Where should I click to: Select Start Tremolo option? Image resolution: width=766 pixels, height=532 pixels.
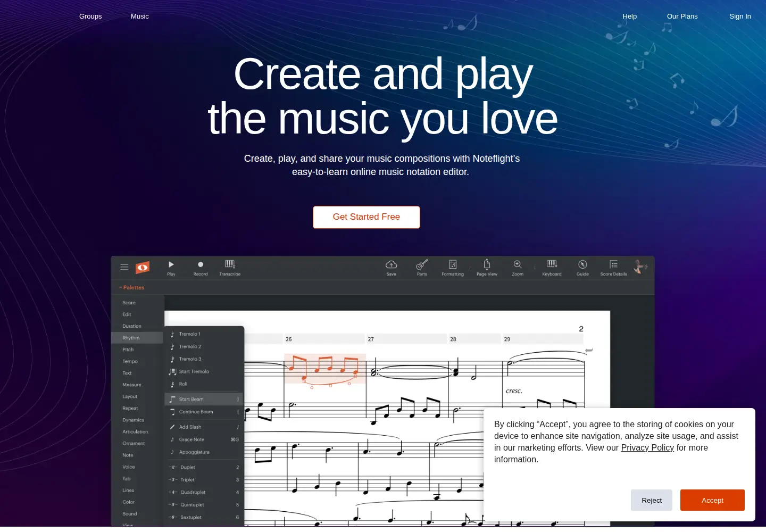click(x=204, y=371)
